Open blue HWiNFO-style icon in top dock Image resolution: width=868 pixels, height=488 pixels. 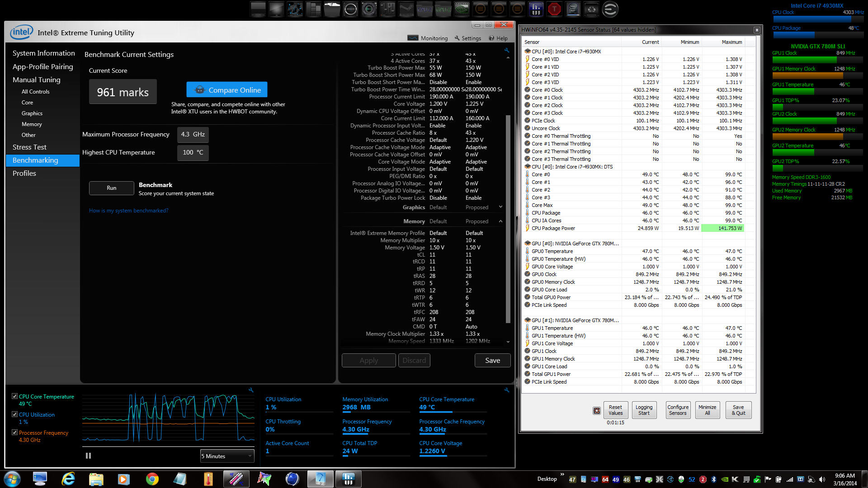[536, 9]
